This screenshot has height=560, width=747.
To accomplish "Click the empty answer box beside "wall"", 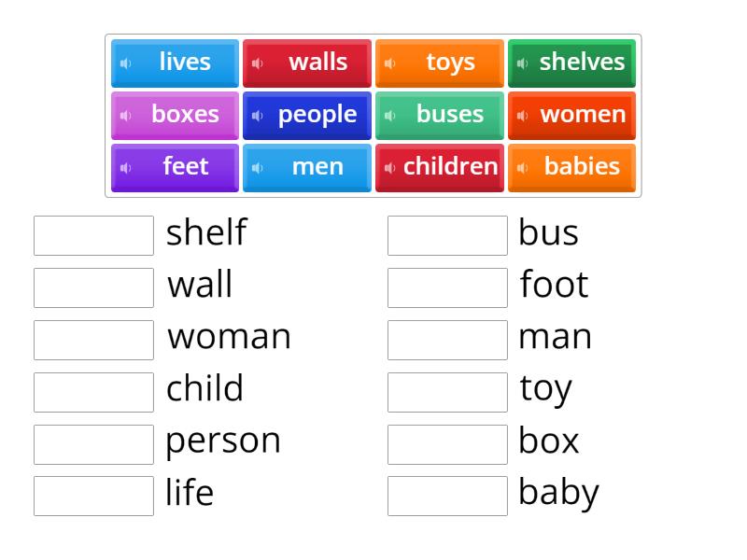I will [92, 287].
